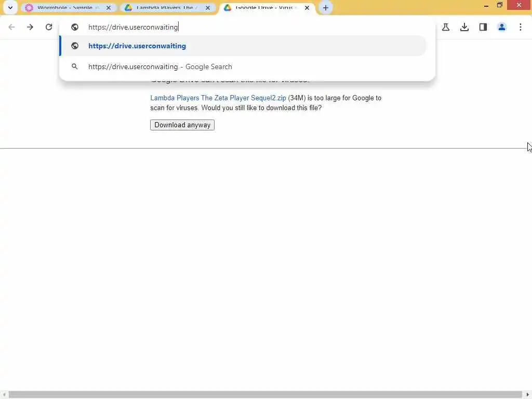Open Chrome Labs flask icon
Screen dimensions: 532x399
tap(446, 27)
